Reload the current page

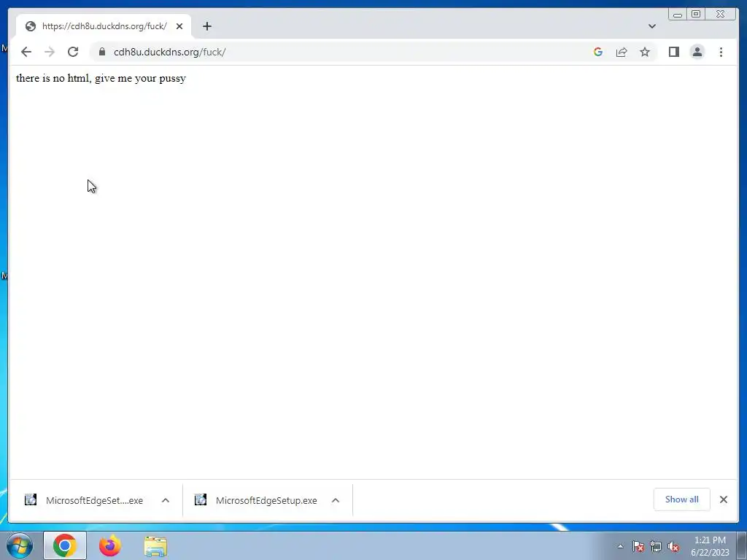point(73,52)
